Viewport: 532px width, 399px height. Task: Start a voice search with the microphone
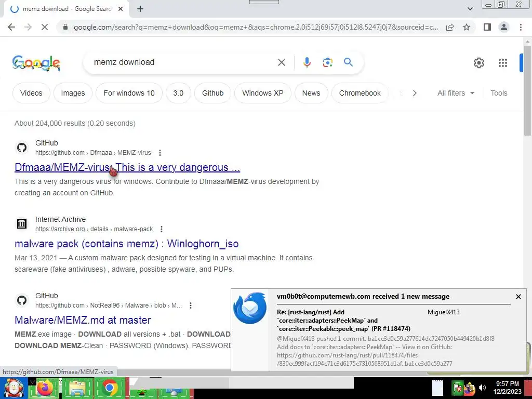tap(307, 62)
